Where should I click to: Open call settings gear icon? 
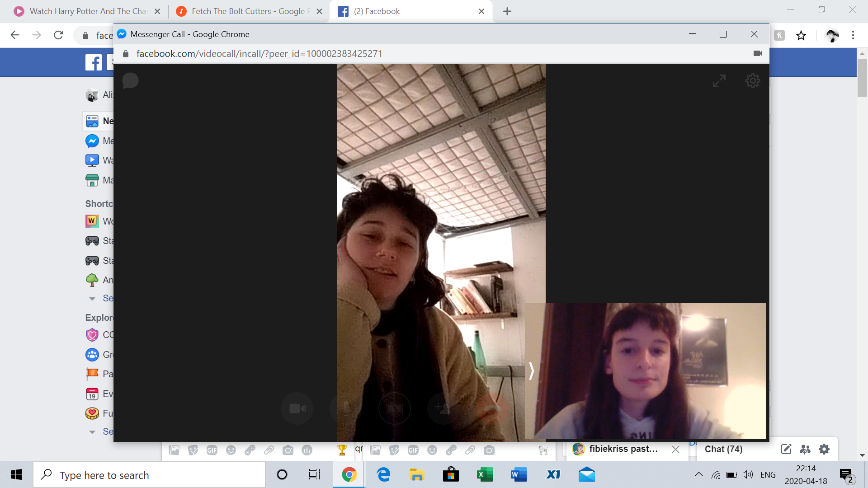(x=752, y=81)
